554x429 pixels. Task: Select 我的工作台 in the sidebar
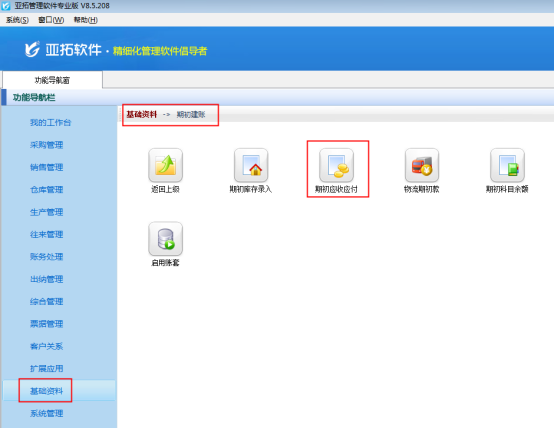51,123
